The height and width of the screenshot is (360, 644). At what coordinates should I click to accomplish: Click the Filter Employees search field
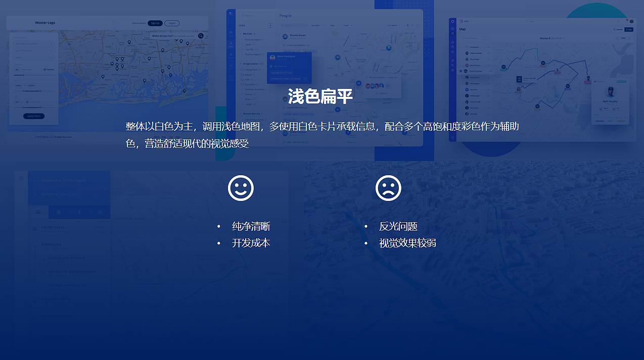coord(476,38)
